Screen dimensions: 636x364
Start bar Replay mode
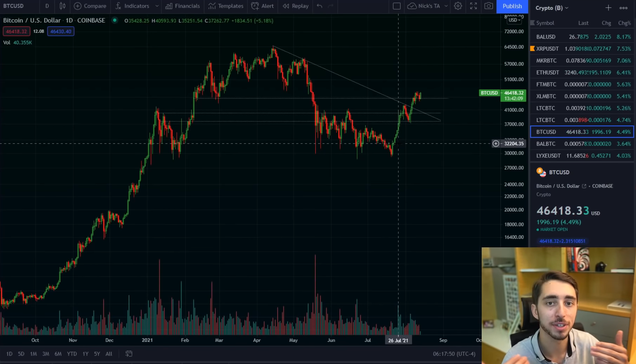pyautogui.click(x=295, y=6)
